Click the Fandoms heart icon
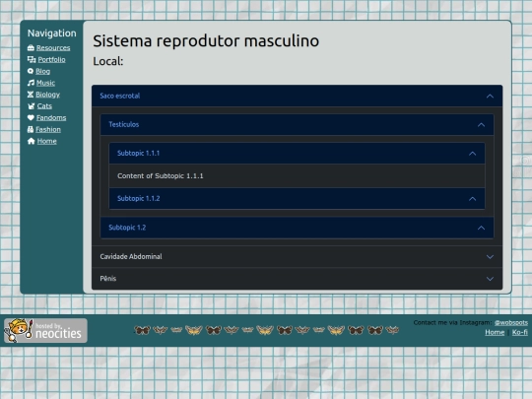 point(31,118)
